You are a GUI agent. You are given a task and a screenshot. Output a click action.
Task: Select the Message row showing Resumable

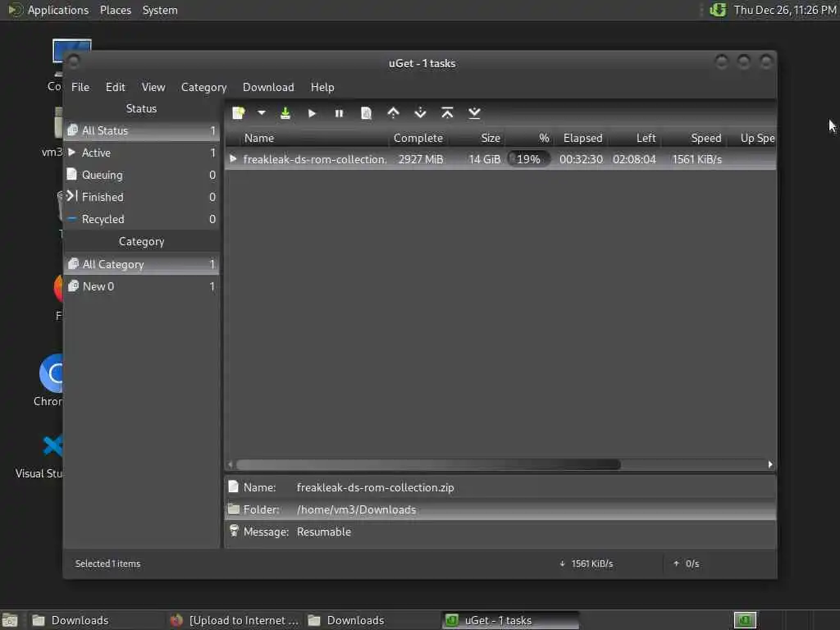500,532
